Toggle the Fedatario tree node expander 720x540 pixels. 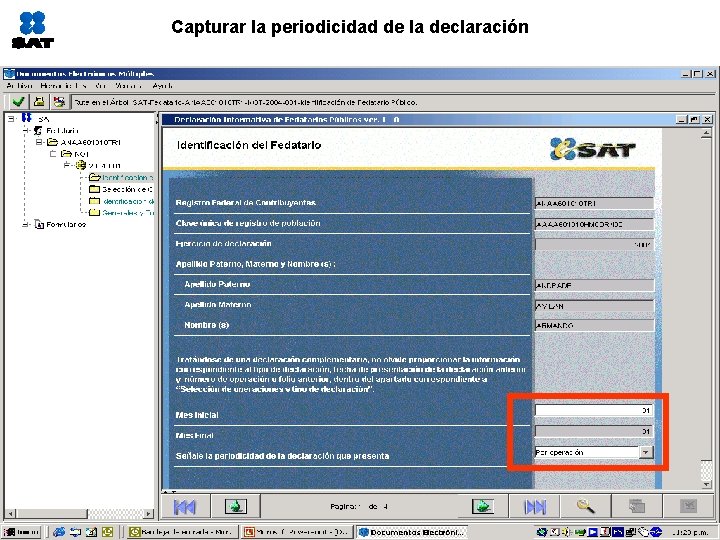point(26,130)
